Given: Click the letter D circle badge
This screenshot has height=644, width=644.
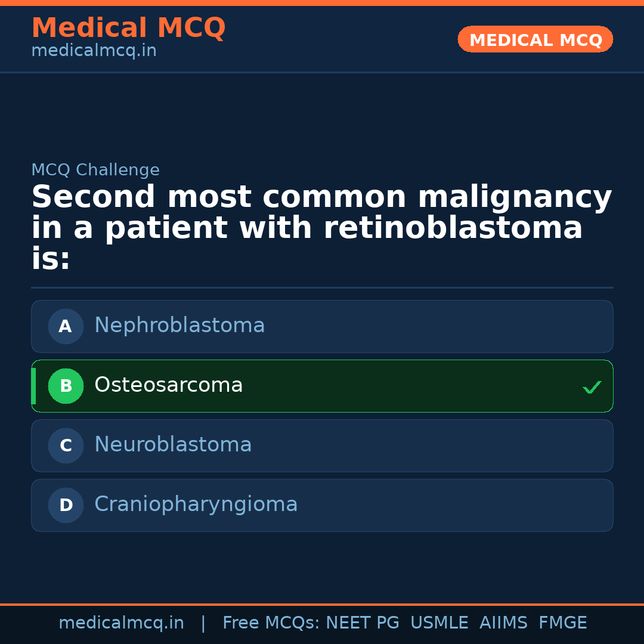Looking at the screenshot, I should tap(66, 505).
